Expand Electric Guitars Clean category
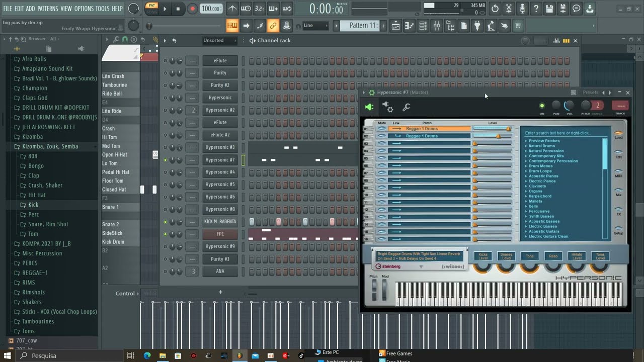 click(x=526, y=236)
